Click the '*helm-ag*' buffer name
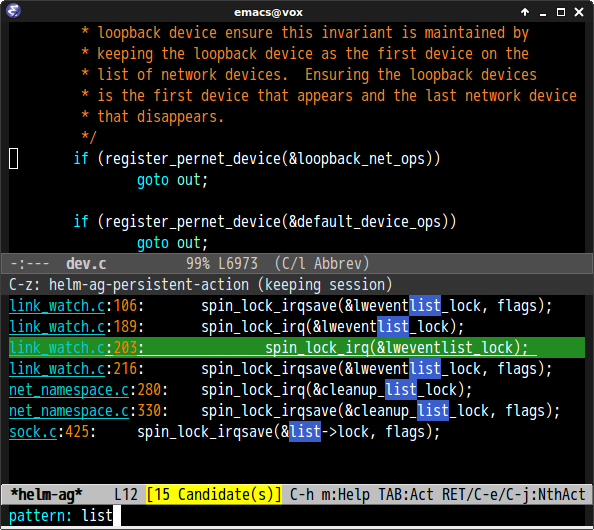This screenshot has width=594, height=530. [46, 494]
